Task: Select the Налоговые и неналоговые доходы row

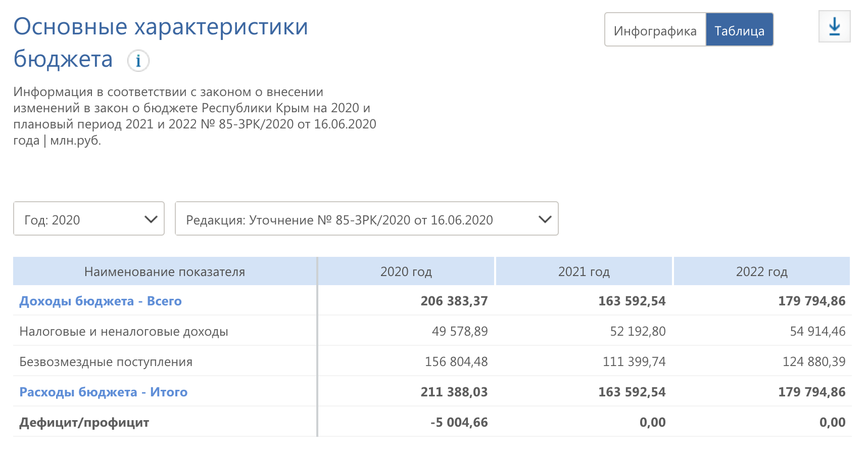Action: 123,331
